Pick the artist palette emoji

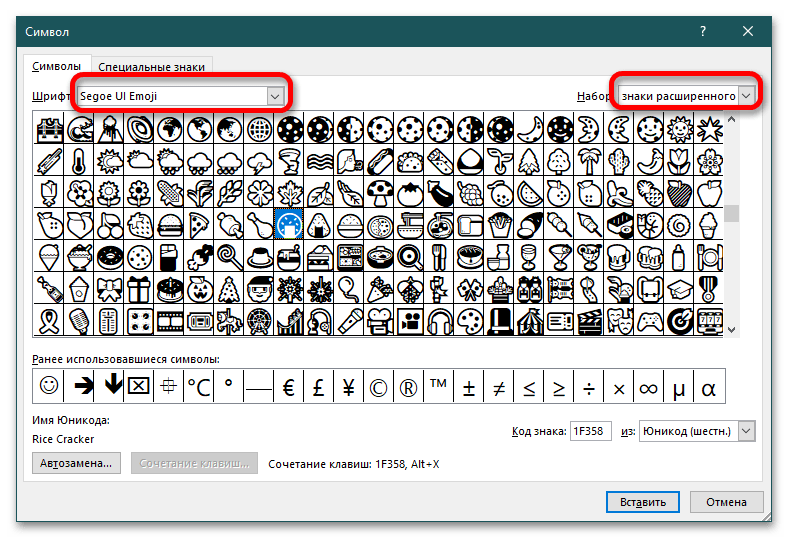click(469, 320)
